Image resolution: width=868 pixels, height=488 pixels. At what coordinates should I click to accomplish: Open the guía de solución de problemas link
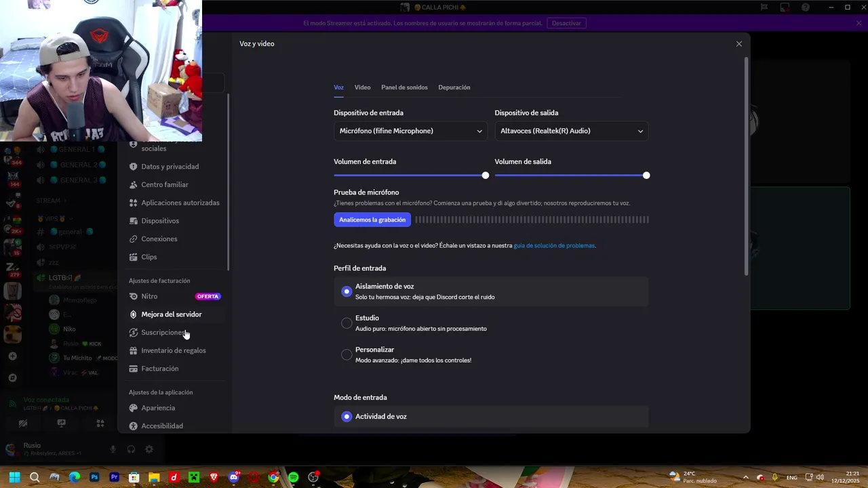point(554,245)
